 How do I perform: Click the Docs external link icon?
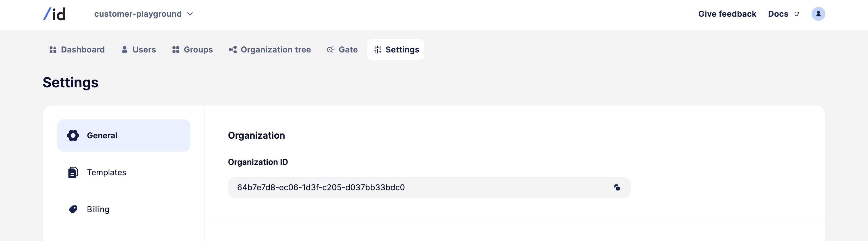(x=797, y=14)
